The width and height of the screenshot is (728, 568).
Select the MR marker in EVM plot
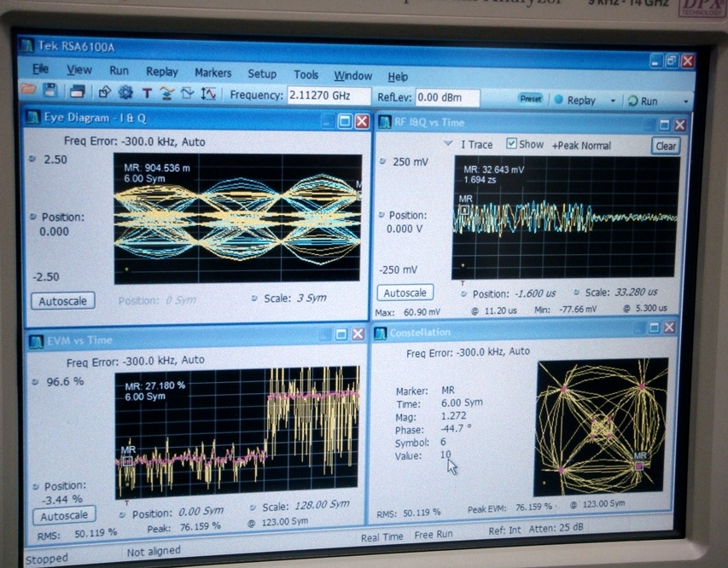point(127,461)
